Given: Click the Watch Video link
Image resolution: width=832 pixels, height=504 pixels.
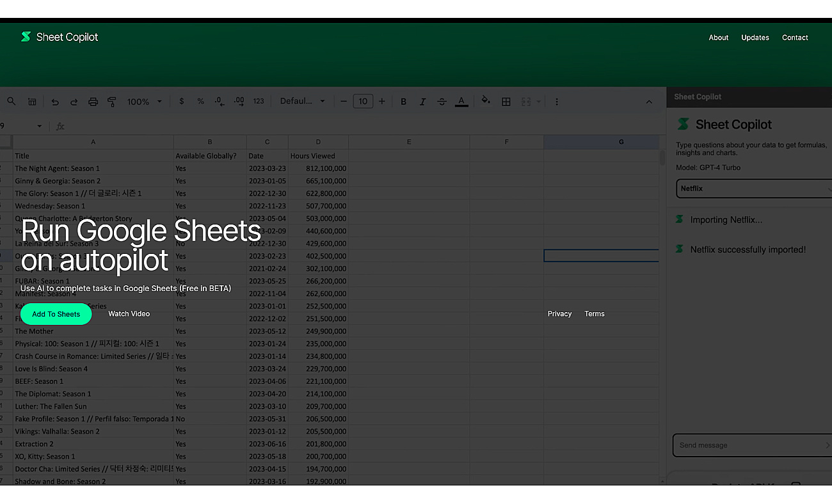Looking at the screenshot, I should (129, 314).
